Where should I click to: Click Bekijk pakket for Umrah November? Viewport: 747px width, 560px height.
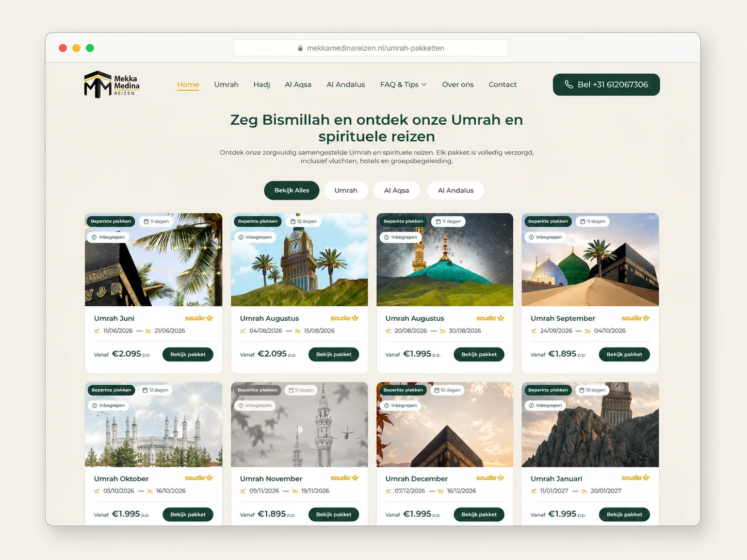334,514
